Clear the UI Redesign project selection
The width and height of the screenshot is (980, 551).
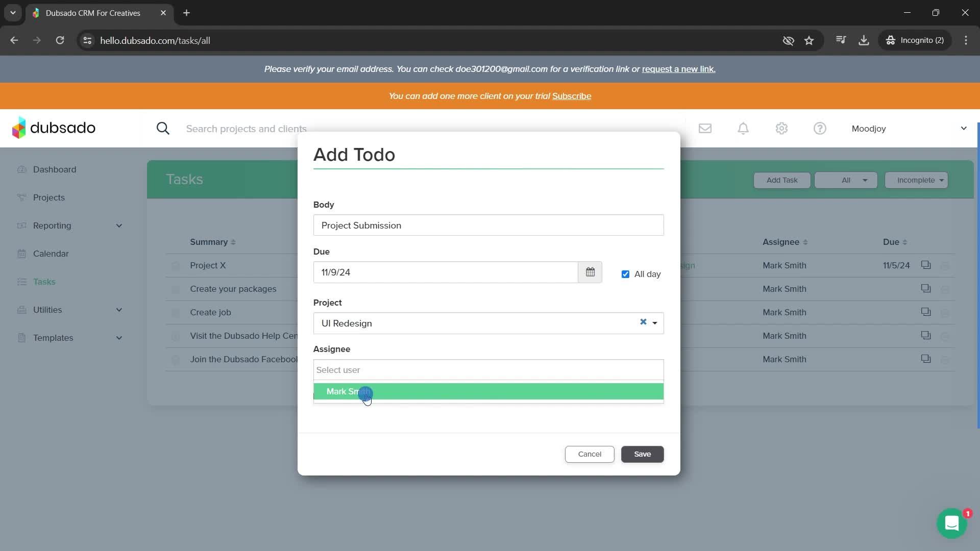pyautogui.click(x=643, y=322)
